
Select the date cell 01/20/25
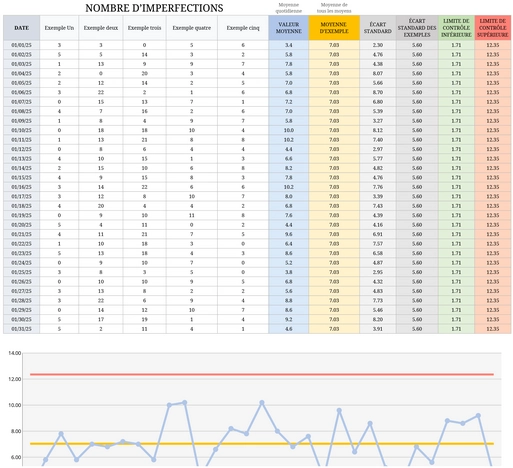(x=21, y=225)
